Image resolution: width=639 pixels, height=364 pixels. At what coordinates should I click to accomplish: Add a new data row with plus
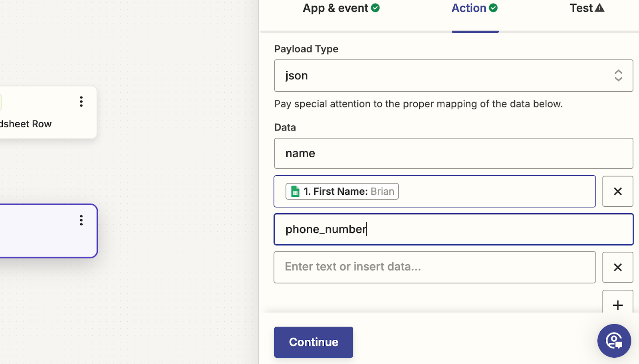(x=617, y=305)
